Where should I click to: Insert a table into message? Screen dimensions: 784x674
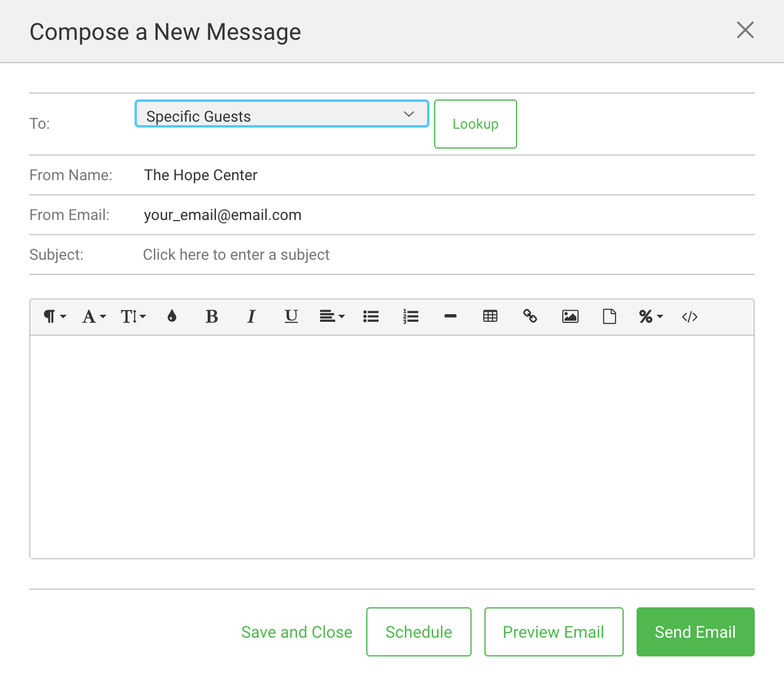[x=490, y=317]
